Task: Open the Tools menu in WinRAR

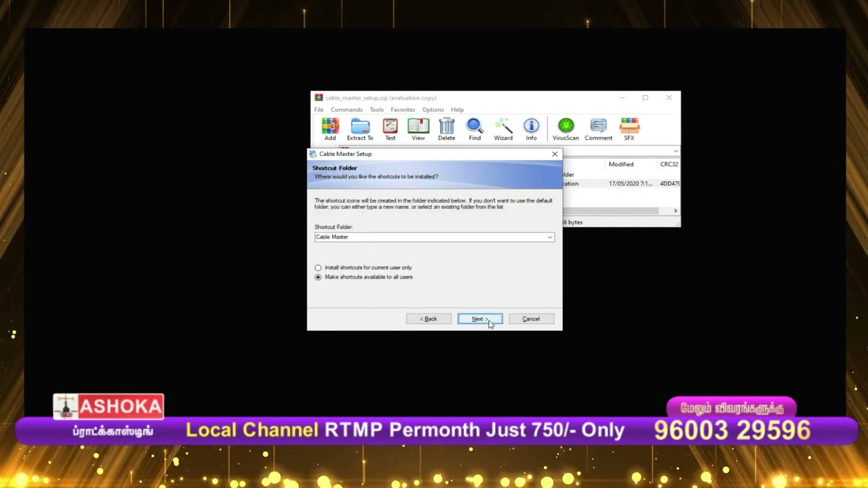Action: (376, 110)
